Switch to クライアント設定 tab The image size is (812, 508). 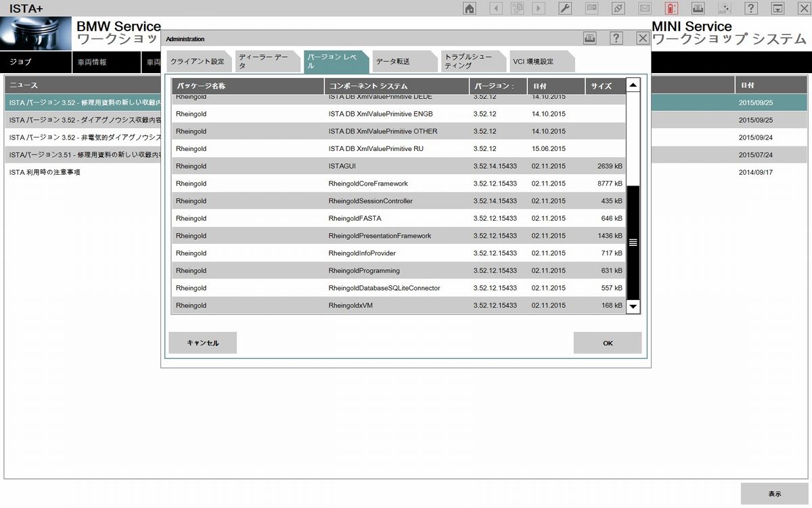200,62
